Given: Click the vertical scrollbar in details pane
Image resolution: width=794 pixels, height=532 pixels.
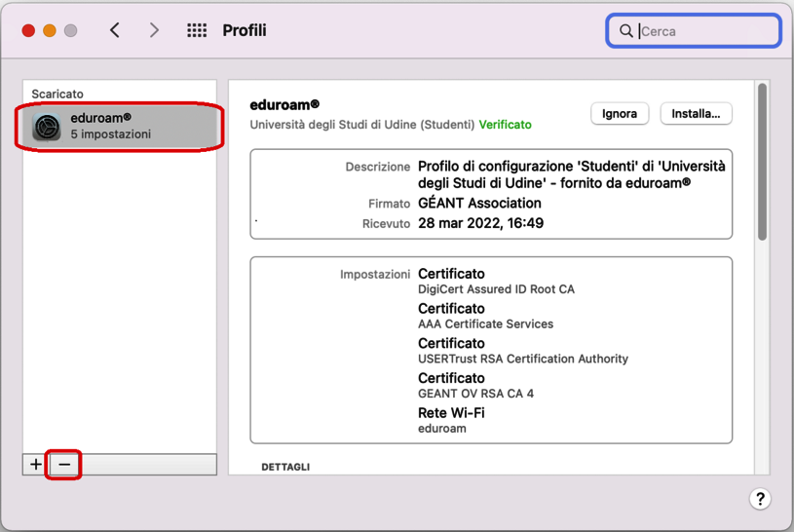Looking at the screenshot, I should (x=762, y=162).
